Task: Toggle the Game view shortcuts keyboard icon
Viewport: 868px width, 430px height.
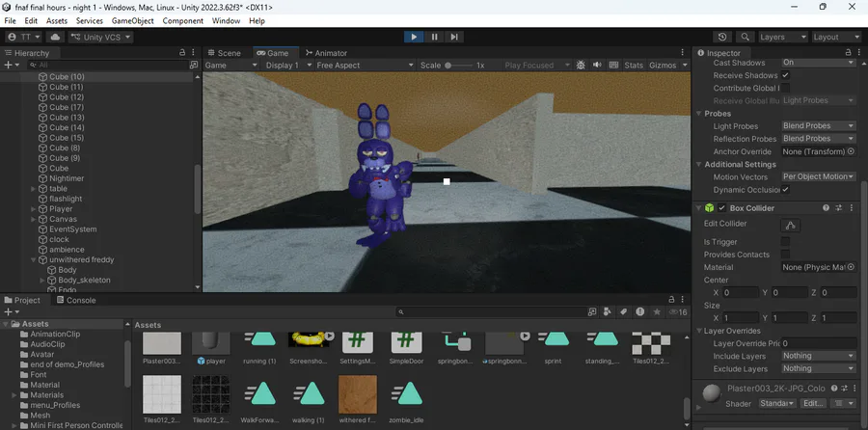Action: (613, 66)
